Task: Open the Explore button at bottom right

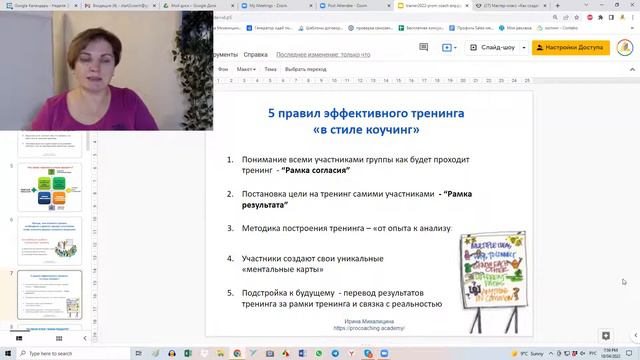Action: [606, 336]
